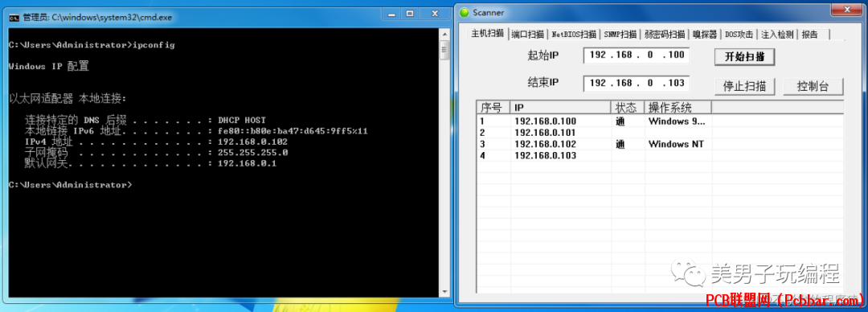
Task: Click cmd window scrollbar down arrow
Action: [x=444, y=292]
